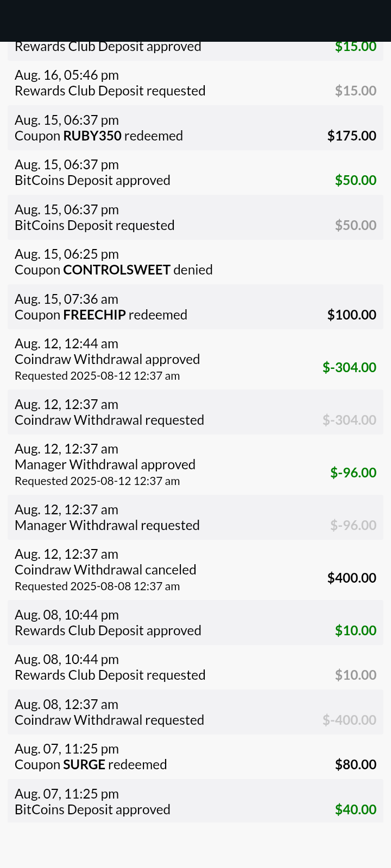Select the $10.00 Rewards Club Deposit requested row
Viewport: 391px width, 868px height.
tap(195, 667)
